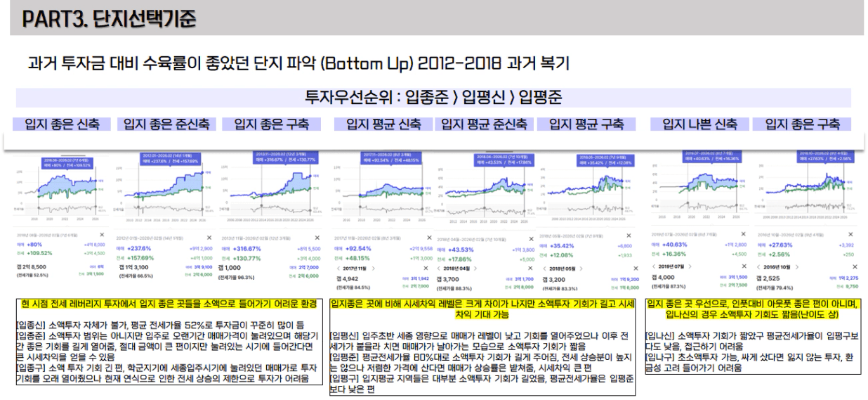The image size is (868, 400).
Task: Close the 2019년 07월–2026년 02월 period row
Action: tap(744, 234)
